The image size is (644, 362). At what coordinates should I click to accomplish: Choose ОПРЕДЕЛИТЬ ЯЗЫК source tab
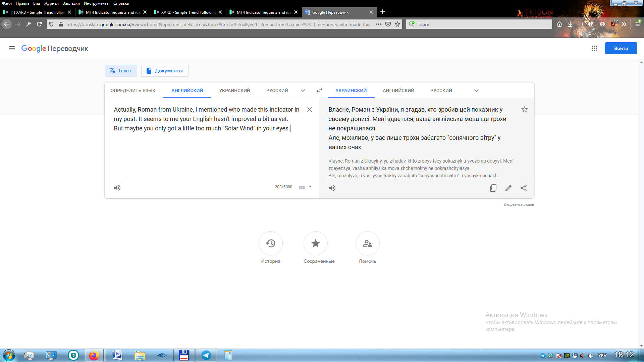133,90
